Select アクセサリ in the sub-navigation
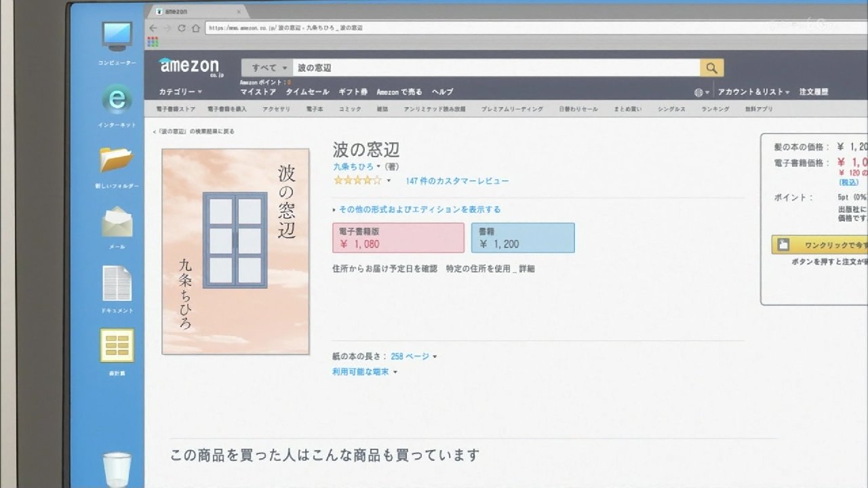Image resolution: width=868 pixels, height=488 pixels. tap(277, 109)
